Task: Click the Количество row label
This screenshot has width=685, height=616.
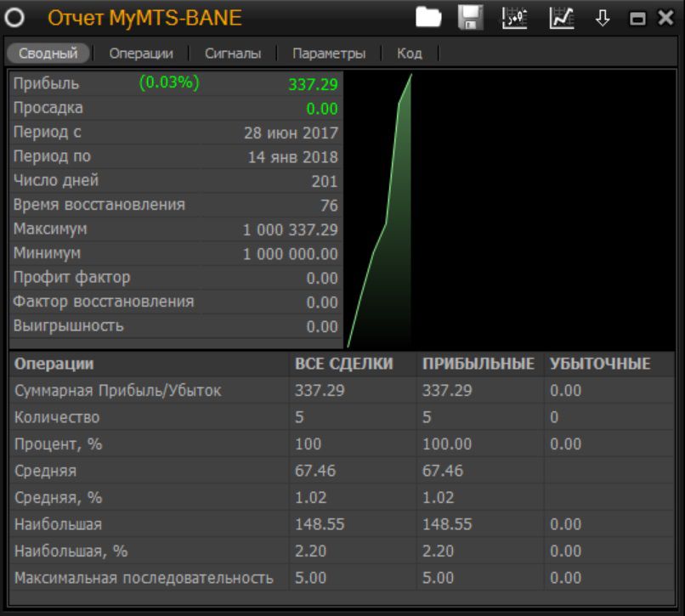Action: [57, 417]
